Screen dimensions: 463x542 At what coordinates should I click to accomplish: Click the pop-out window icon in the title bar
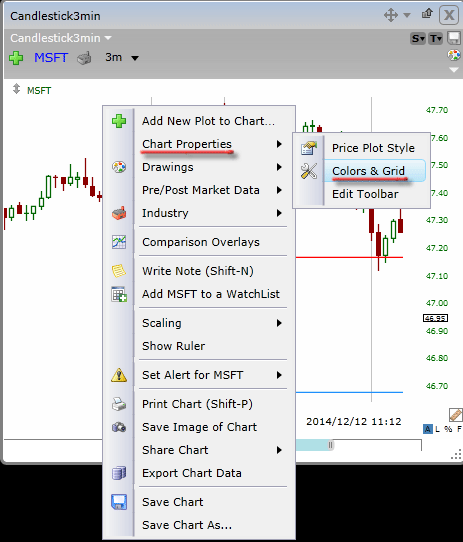427,14
